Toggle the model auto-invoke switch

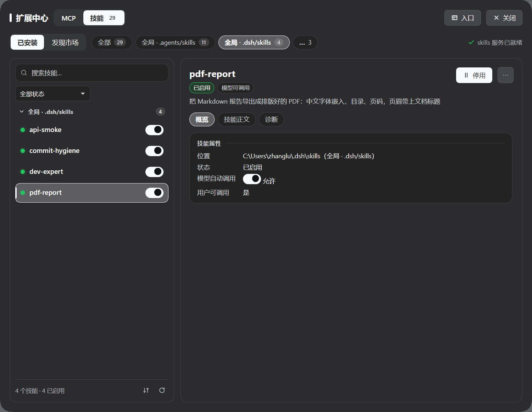(x=252, y=179)
